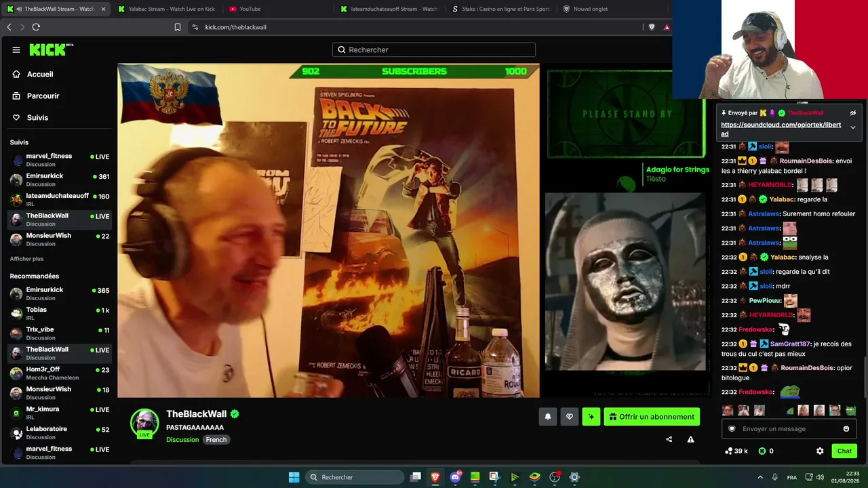The image size is (868, 488).
Task: Open chat settings gear
Action: 820,451
